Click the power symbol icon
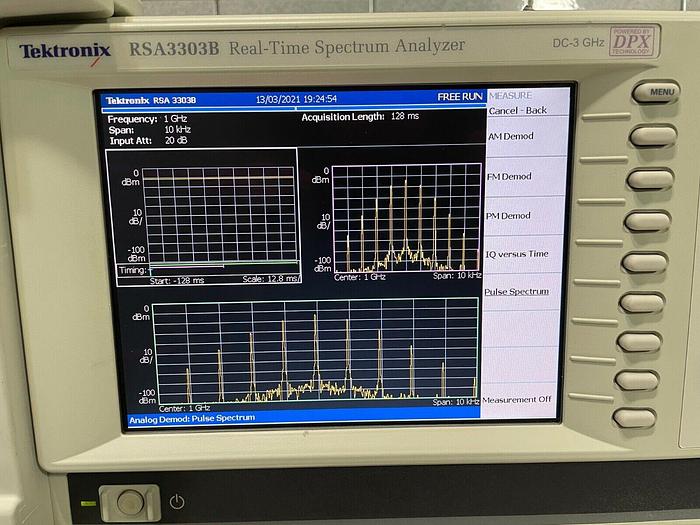700x525 pixels. click(177, 502)
